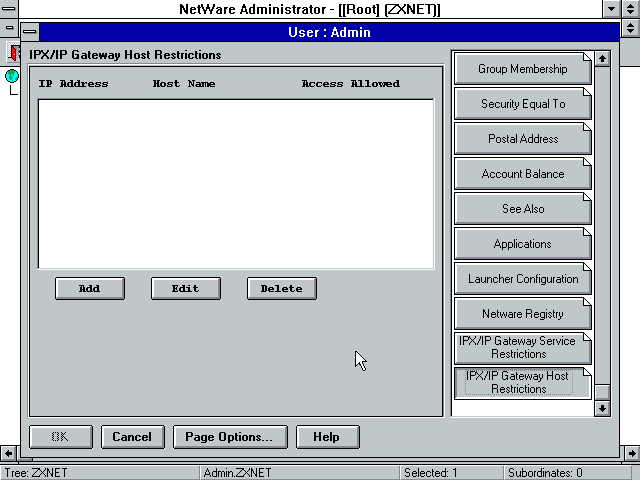This screenshot has height=480, width=640.
Task: Show the Account Balance page
Action: [523, 174]
